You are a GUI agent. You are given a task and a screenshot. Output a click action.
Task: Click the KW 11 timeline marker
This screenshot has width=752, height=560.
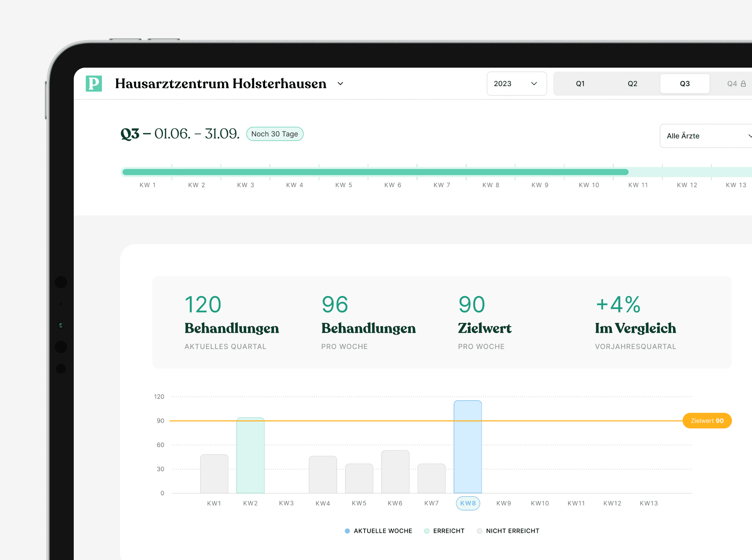[638, 185]
